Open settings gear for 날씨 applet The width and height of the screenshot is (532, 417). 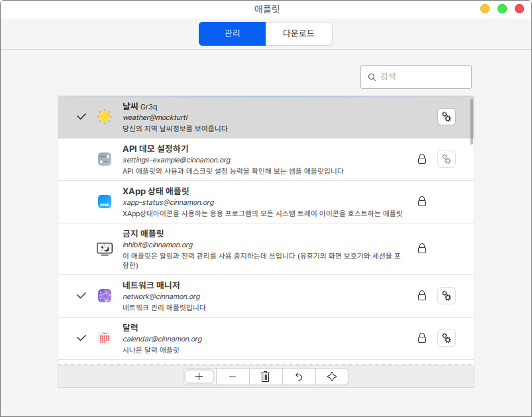click(x=447, y=117)
